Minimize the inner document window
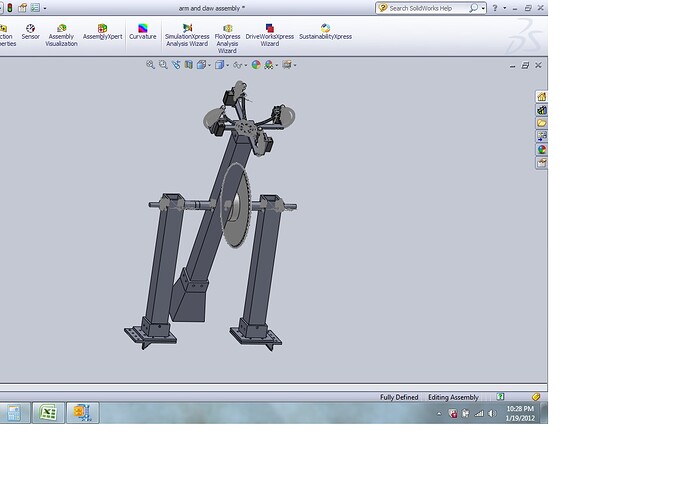The image size is (690, 500). point(512,65)
